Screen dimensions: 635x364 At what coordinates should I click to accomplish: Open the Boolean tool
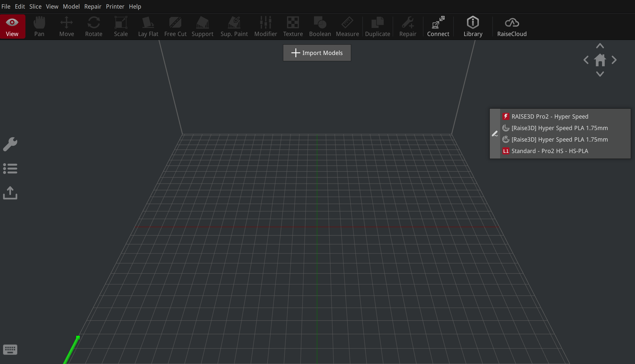(x=320, y=27)
